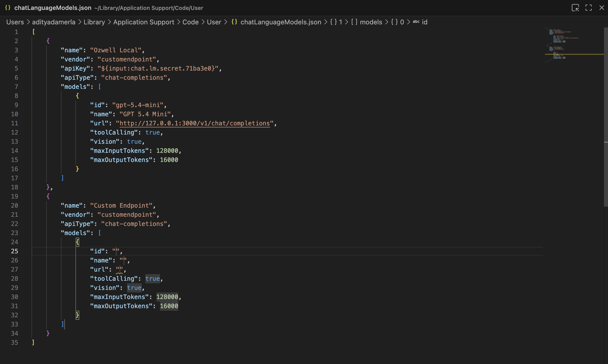Click the true value of vision on line 13
This screenshot has width=608, height=364.
(134, 142)
